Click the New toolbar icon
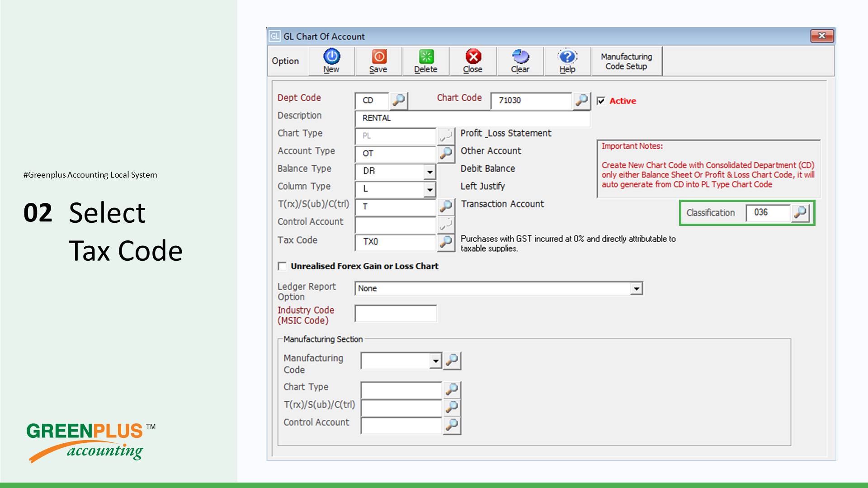 331,61
